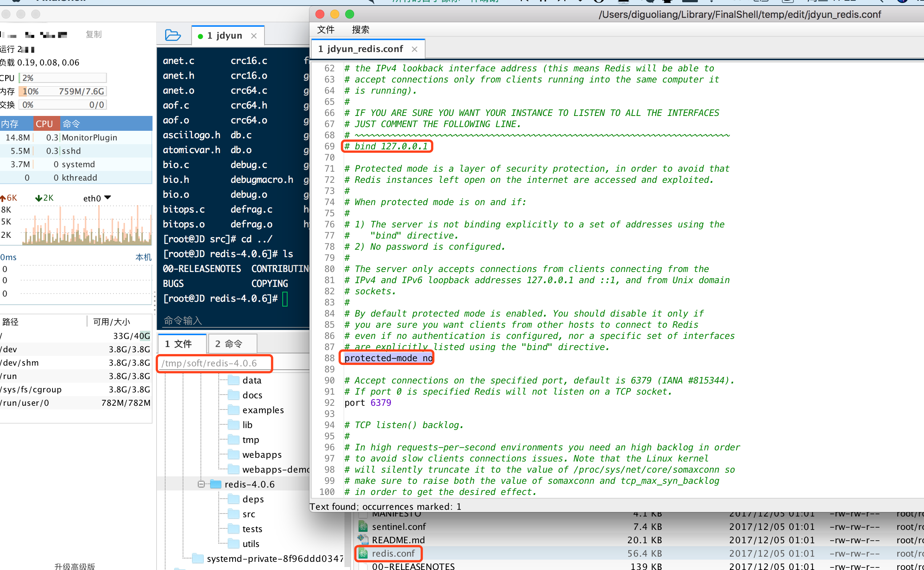Open the eth0 network interface dropdown
Image resolution: width=924 pixels, height=570 pixels.
(107, 198)
